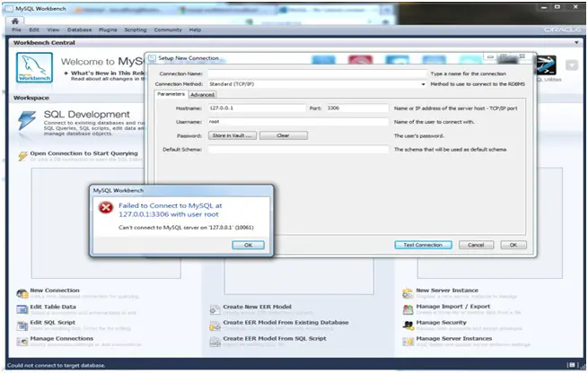Expand the arrow next to MySQL Utilities
Viewport: 588px width, 373px height.
pos(572,65)
